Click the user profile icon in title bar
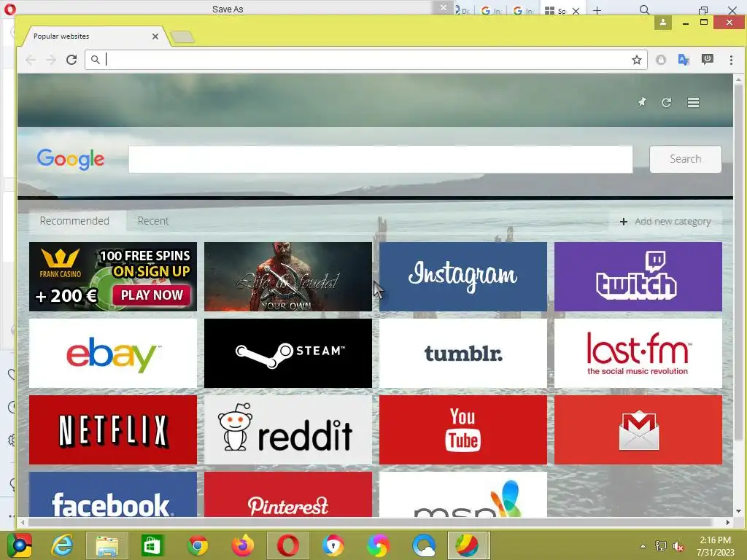Image resolution: width=747 pixels, height=560 pixels. (662, 23)
